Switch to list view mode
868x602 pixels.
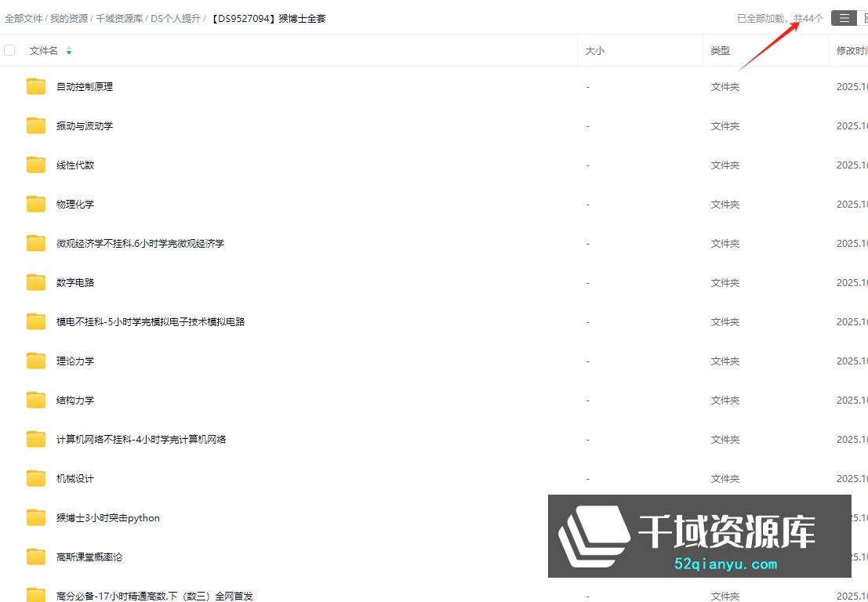click(844, 18)
